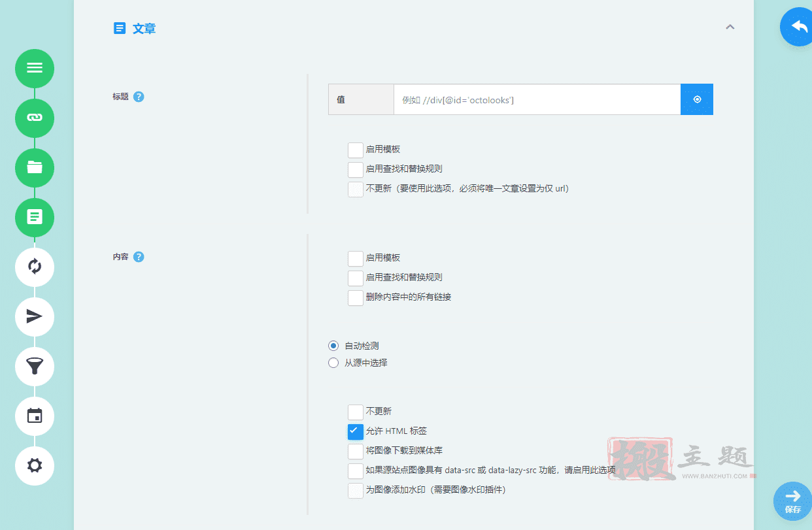Focus the title XPath value input field
Viewport: 812px width, 530px height.
(x=537, y=99)
